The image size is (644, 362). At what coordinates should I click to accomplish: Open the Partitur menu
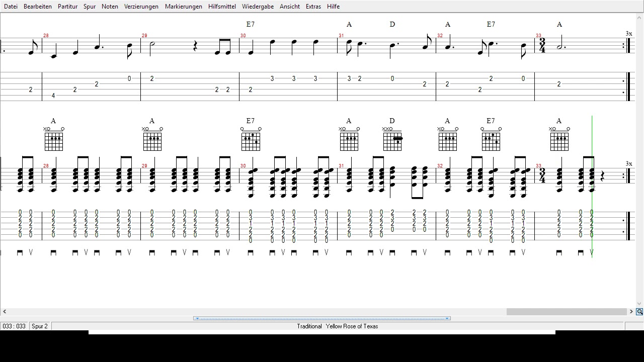(67, 7)
